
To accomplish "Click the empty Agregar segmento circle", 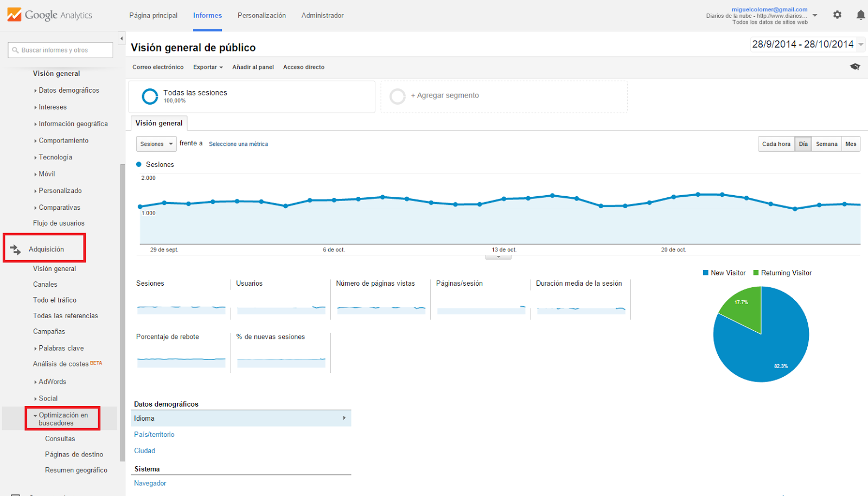I will 398,96.
